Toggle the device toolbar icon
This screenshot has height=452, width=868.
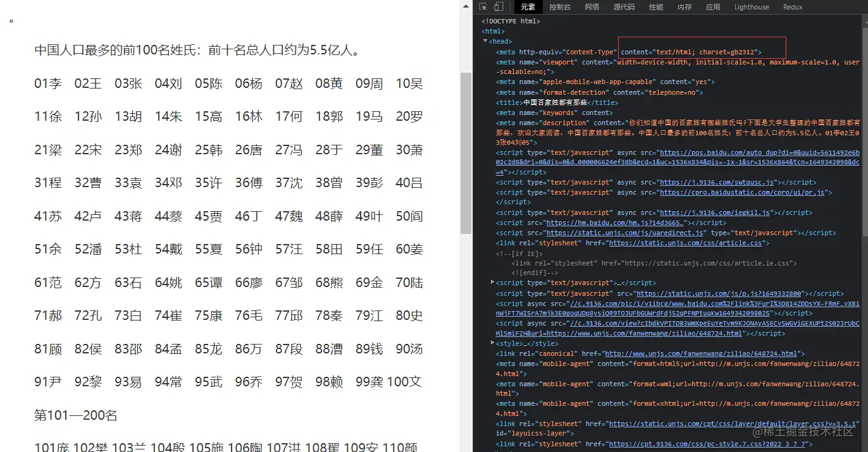click(499, 7)
